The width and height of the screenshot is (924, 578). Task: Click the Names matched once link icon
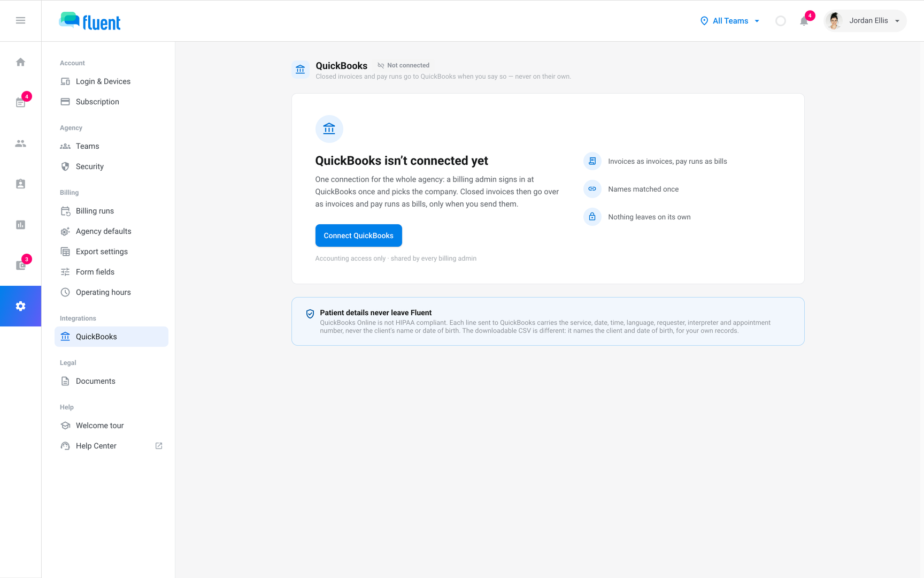tap(592, 189)
